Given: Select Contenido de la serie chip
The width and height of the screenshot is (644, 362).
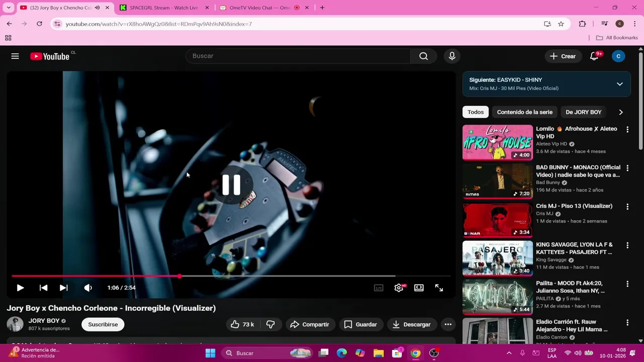Looking at the screenshot, I should 525,112.
